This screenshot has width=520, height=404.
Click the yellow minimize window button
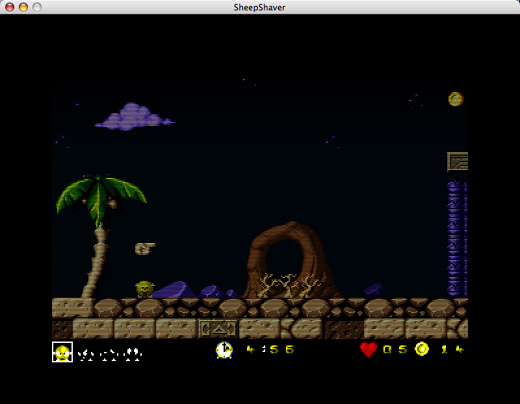coord(23,7)
